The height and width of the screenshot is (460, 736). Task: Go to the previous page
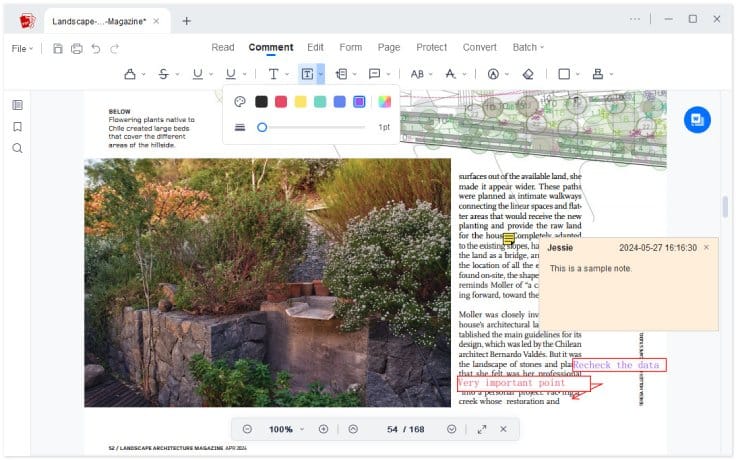353,429
